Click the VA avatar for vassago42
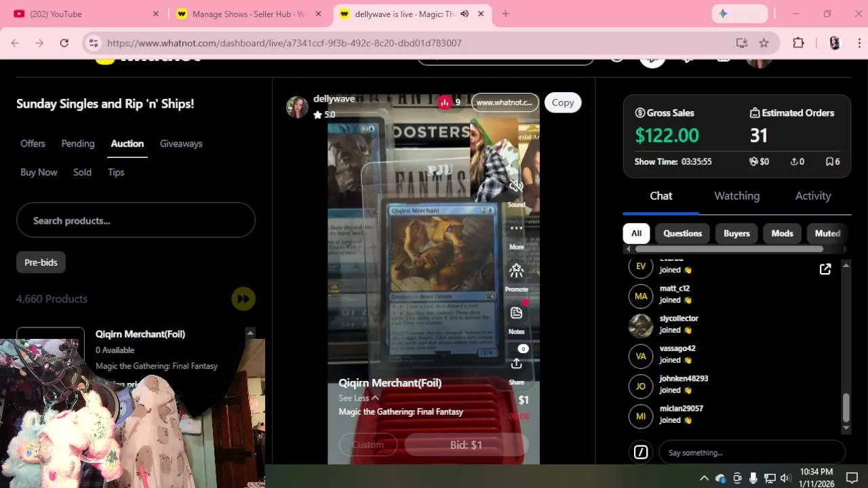The image size is (868, 488). [x=641, y=356]
